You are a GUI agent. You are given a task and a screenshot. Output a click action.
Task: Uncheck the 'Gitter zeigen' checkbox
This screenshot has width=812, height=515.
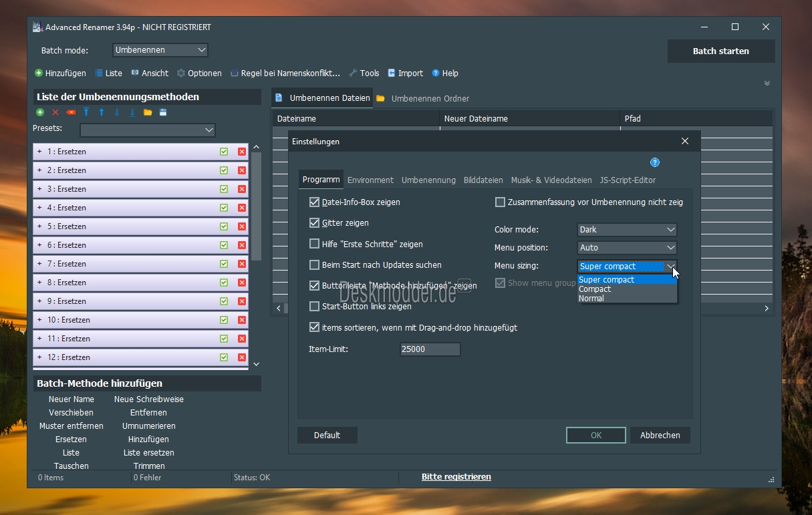click(314, 222)
